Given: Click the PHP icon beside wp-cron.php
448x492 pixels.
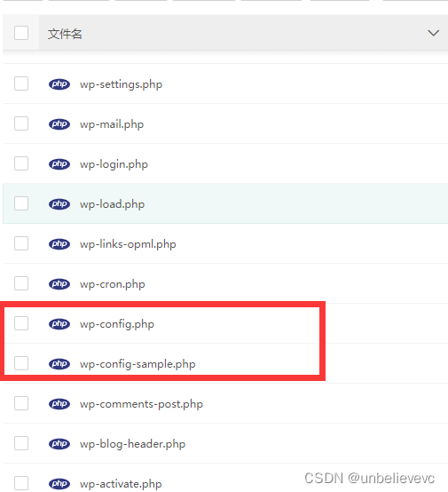Looking at the screenshot, I should 59,284.
